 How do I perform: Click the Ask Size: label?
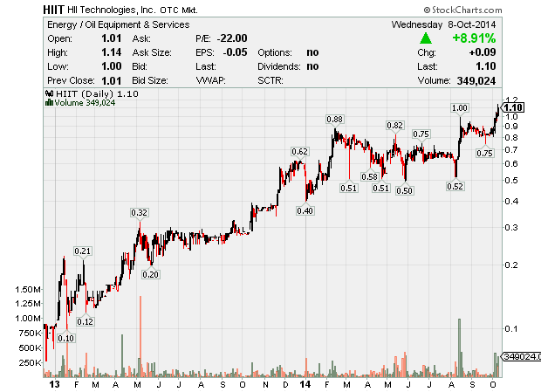pos(152,52)
